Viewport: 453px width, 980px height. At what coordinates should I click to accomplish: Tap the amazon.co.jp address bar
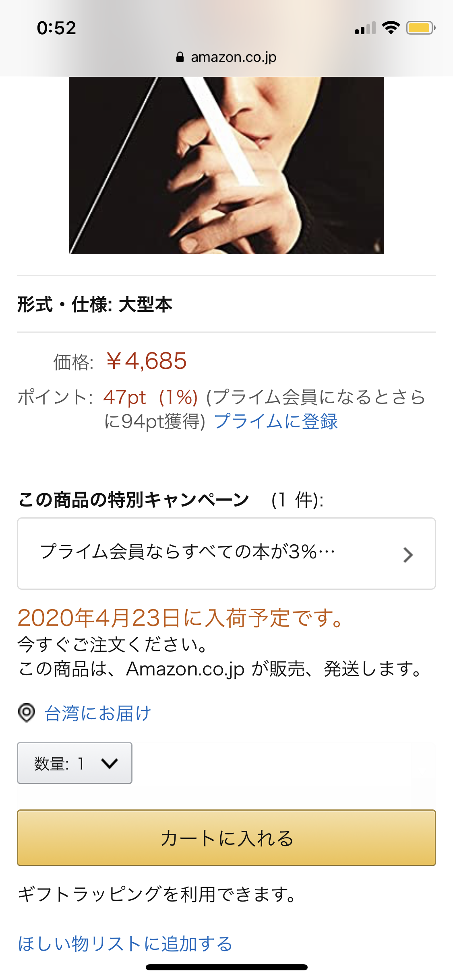pos(226,57)
